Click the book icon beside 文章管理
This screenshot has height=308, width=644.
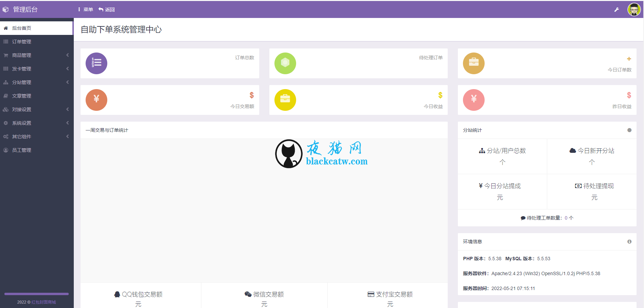coord(6,96)
